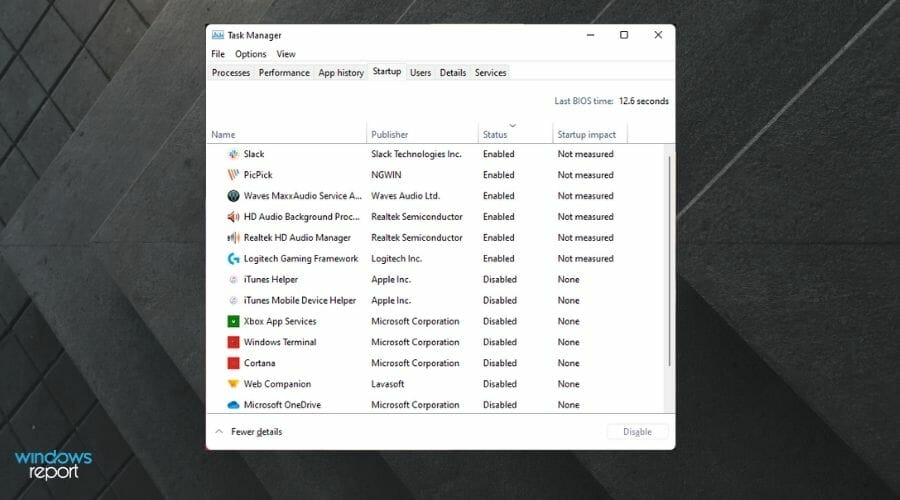Viewport: 900px width, 500px height.
Task: Maximize the Task Manager window
Action: 624,35
